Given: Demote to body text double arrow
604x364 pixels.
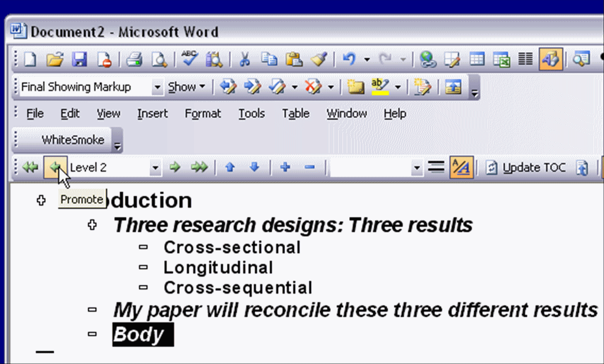Looking at the screenshot, I should coord(200,167).
